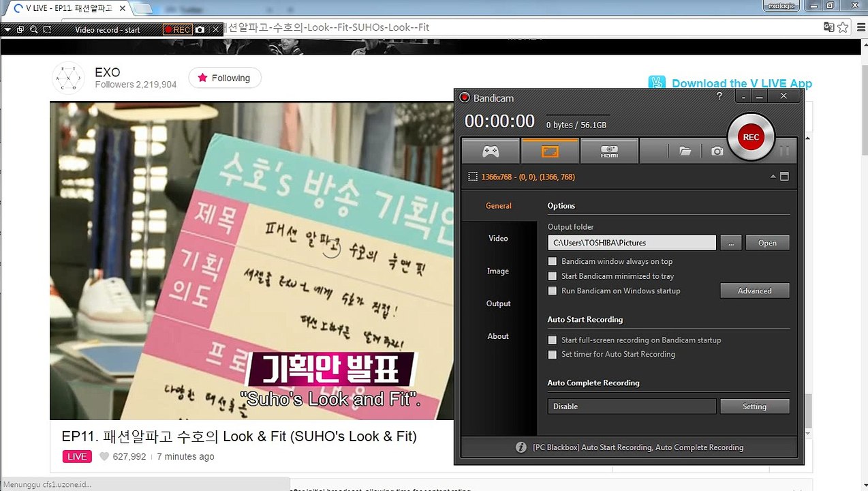This screenshot has height=491, width=868.
Task: Click EXO channel logo
Action: click(68, 78)
